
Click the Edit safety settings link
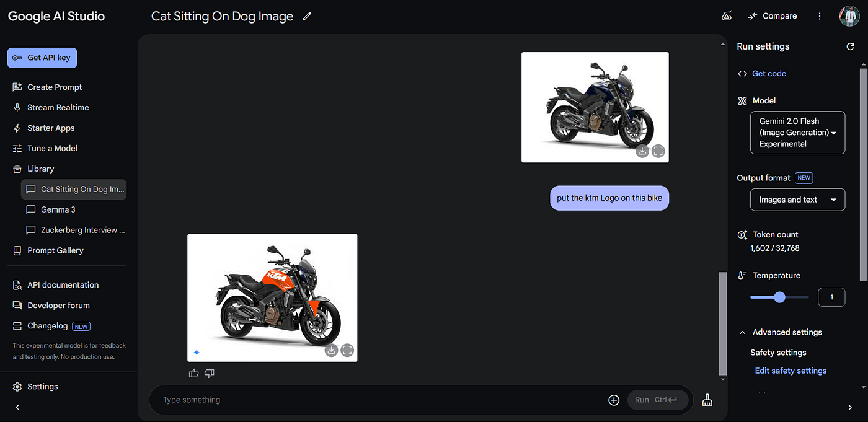(x=790, y=371)
